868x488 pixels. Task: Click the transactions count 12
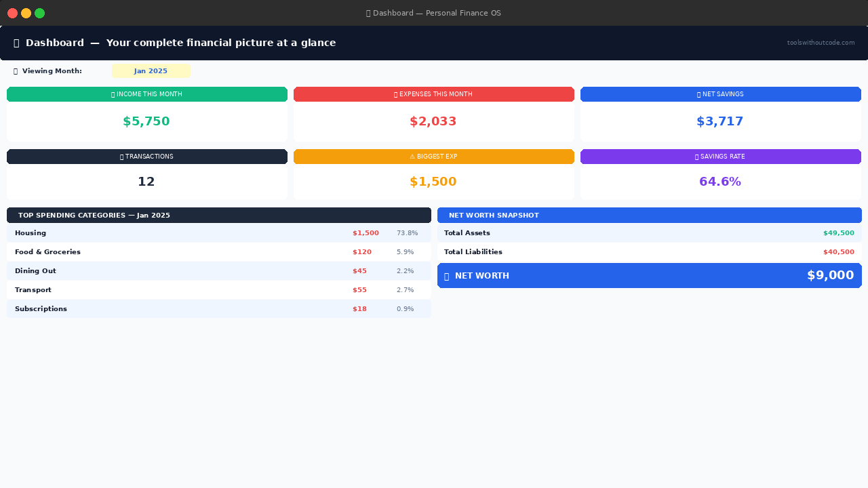coord(146,182)
